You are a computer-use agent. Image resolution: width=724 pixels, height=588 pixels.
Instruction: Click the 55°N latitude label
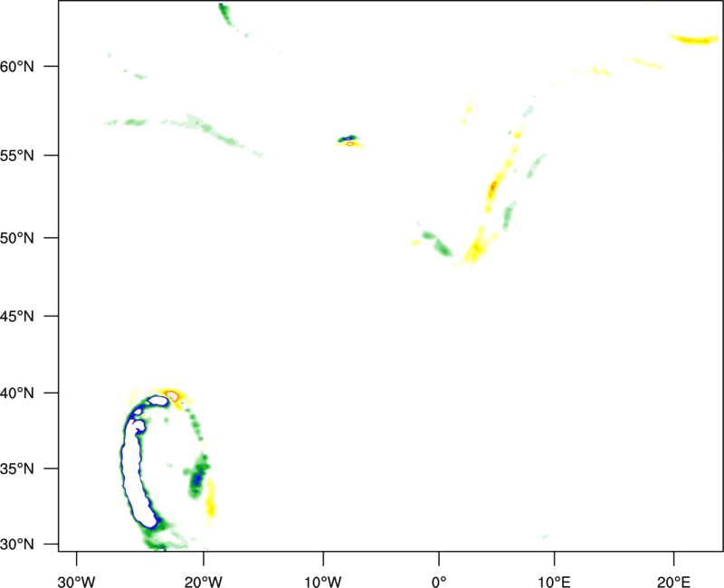tap(16, 156)
